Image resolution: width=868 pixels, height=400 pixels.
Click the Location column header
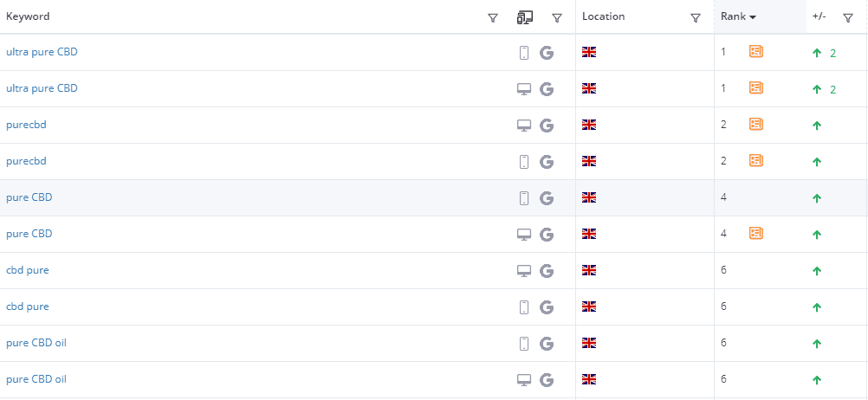[604, 16]
